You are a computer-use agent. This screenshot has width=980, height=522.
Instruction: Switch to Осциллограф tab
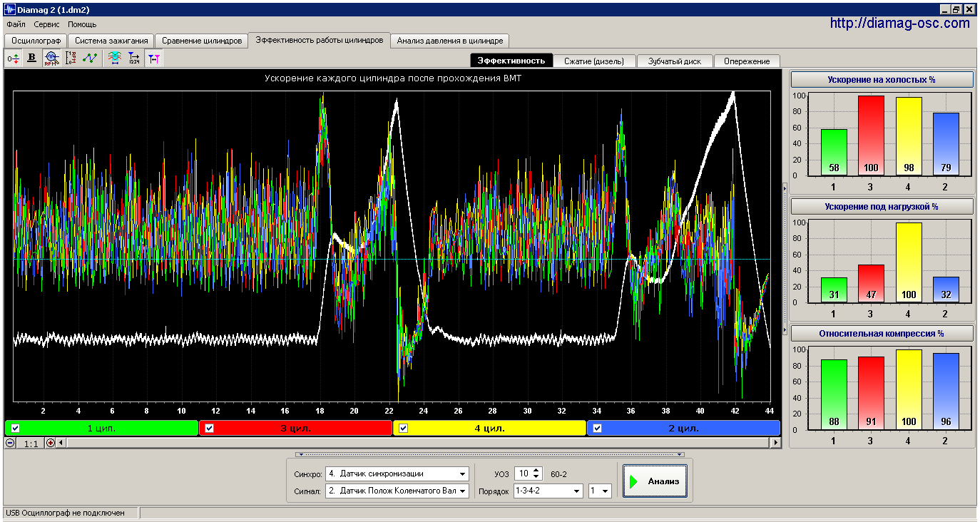coord(36,41)
